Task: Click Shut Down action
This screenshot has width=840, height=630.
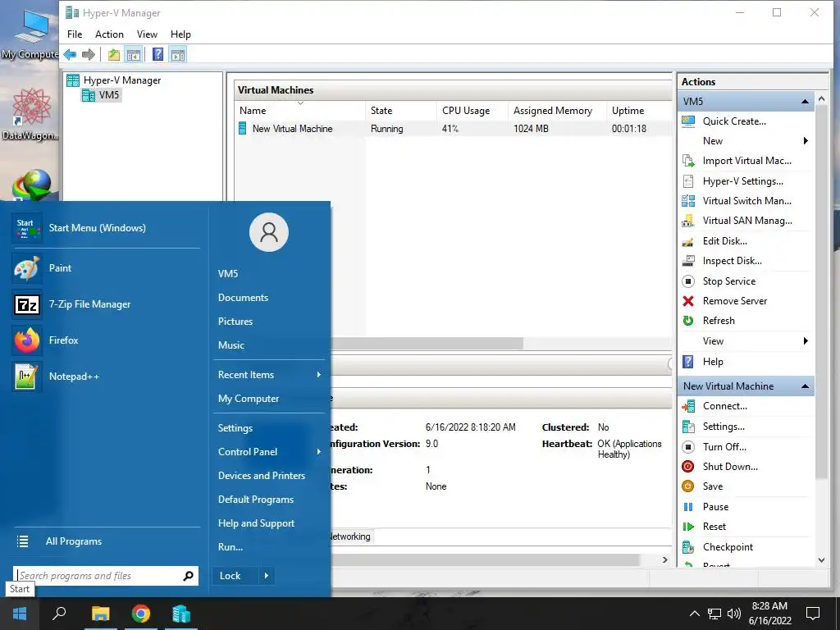Action: pyautogui.click(x=729, y=467)
